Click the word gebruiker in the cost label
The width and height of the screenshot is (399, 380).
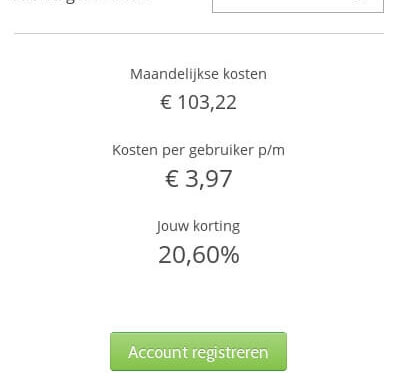pos(221,151)
